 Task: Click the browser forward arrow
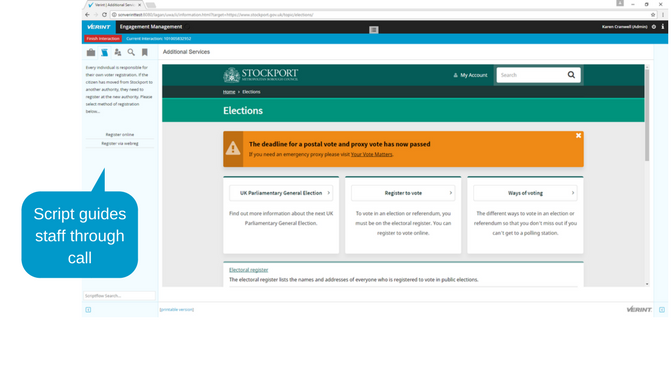[x=96, y=15]
